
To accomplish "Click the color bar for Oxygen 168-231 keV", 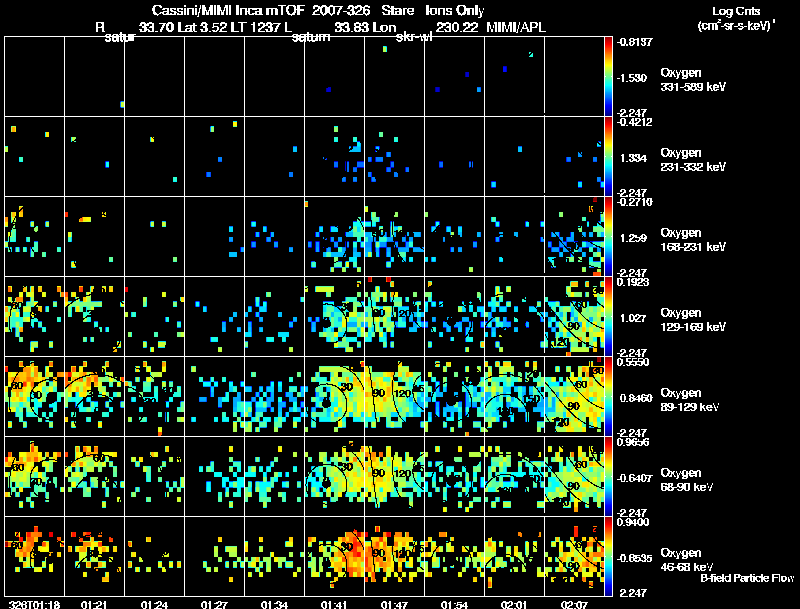I will pos(608,236).
